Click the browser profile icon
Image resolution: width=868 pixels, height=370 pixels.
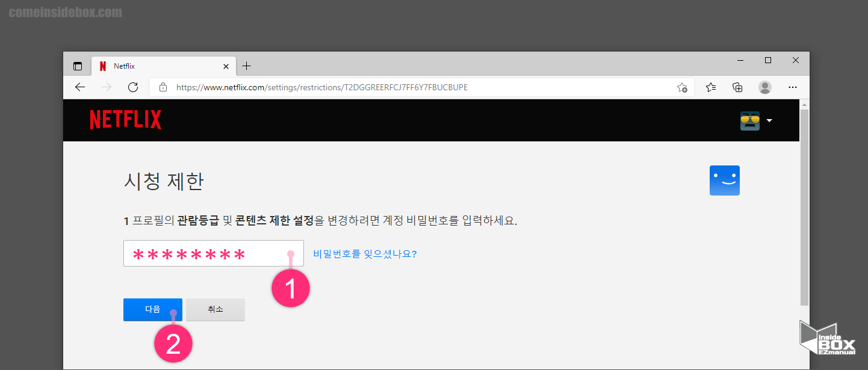764,87
